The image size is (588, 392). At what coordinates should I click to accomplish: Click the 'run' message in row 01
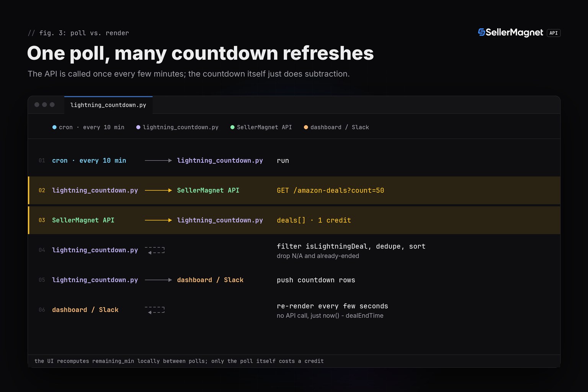pos(283,161)
